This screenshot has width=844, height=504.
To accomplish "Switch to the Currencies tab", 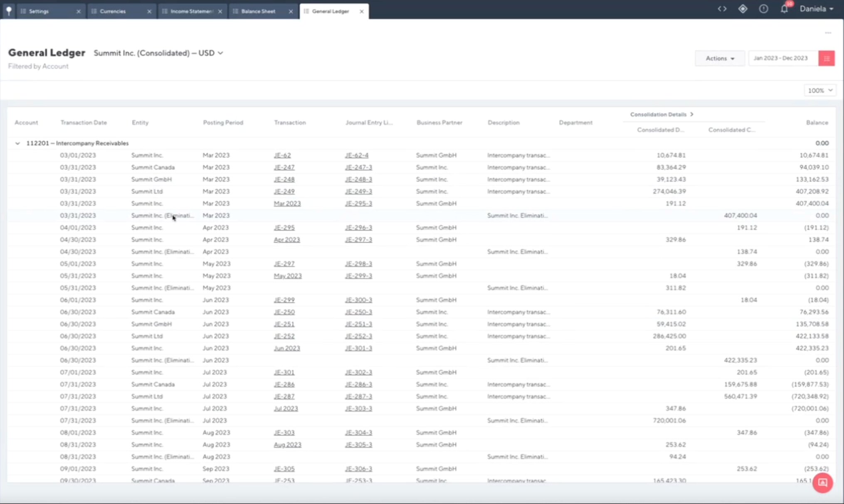I will [113, 11].
